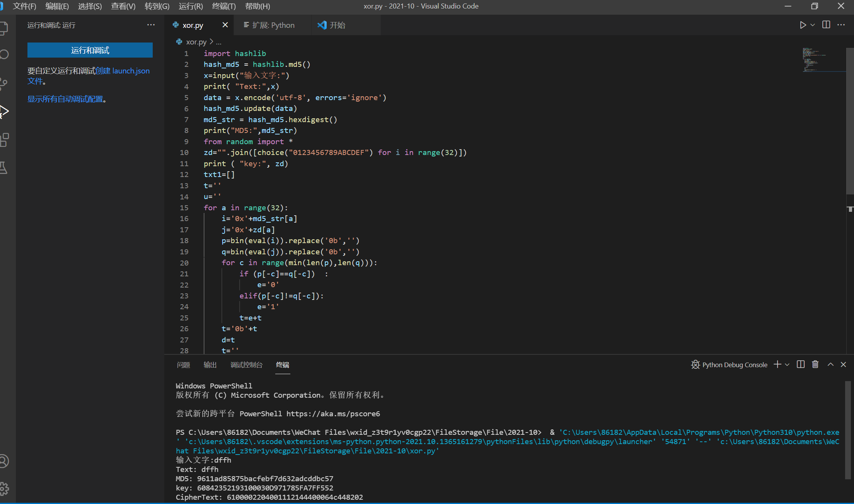The width and height of the screenshot is (854, 504).
Task: Maximize panel size with chevron up
Action: pyautogui.click(x=830, y=364)
